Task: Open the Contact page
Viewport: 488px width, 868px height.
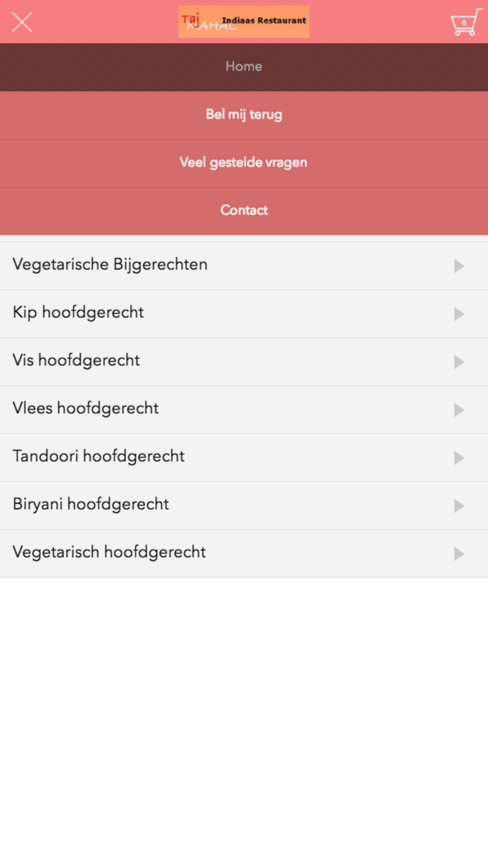Action: tap(244, 210)
